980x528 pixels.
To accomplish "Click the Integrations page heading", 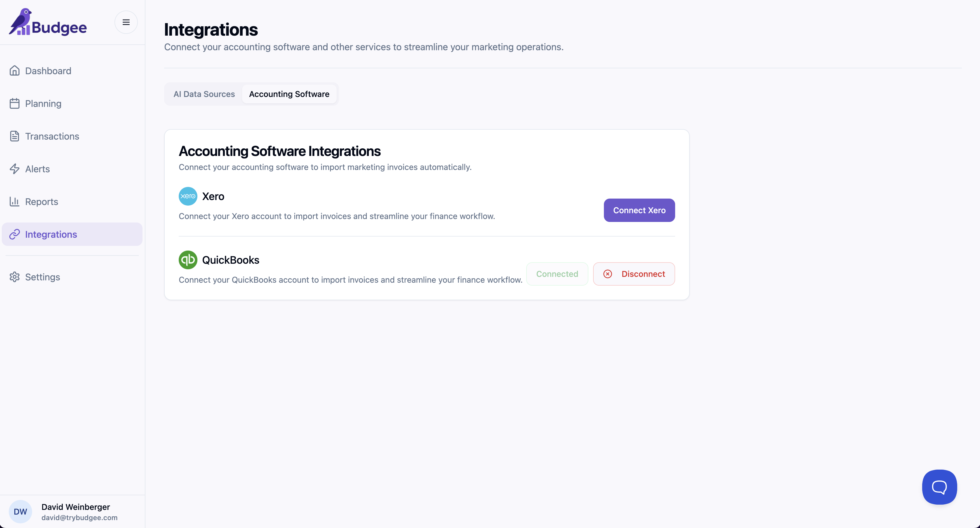I will point(211,30).
